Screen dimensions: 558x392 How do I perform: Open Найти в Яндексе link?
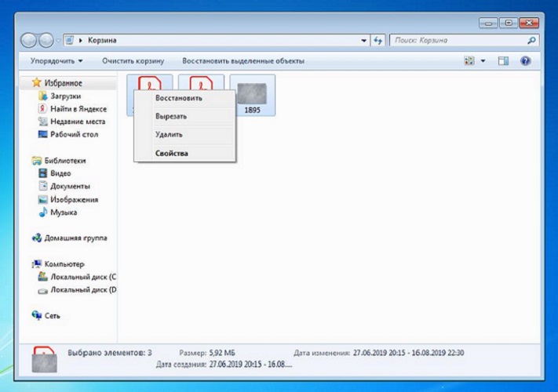click(78, 109)
